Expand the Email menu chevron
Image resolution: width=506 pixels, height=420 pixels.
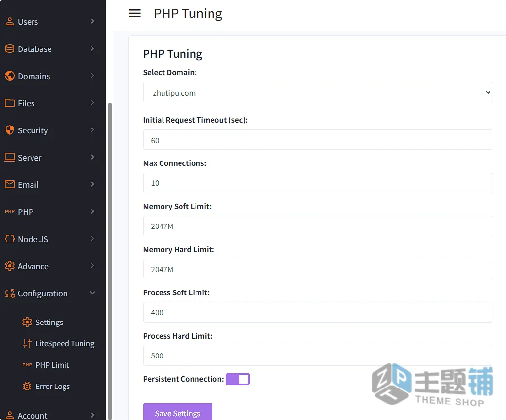click(92, 184)
